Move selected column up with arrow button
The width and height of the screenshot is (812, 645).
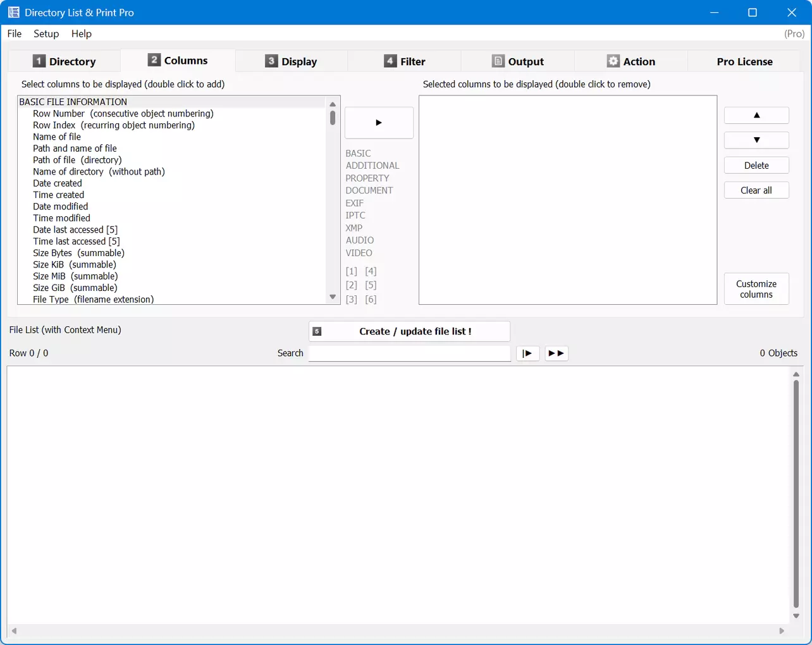point(756,115)
